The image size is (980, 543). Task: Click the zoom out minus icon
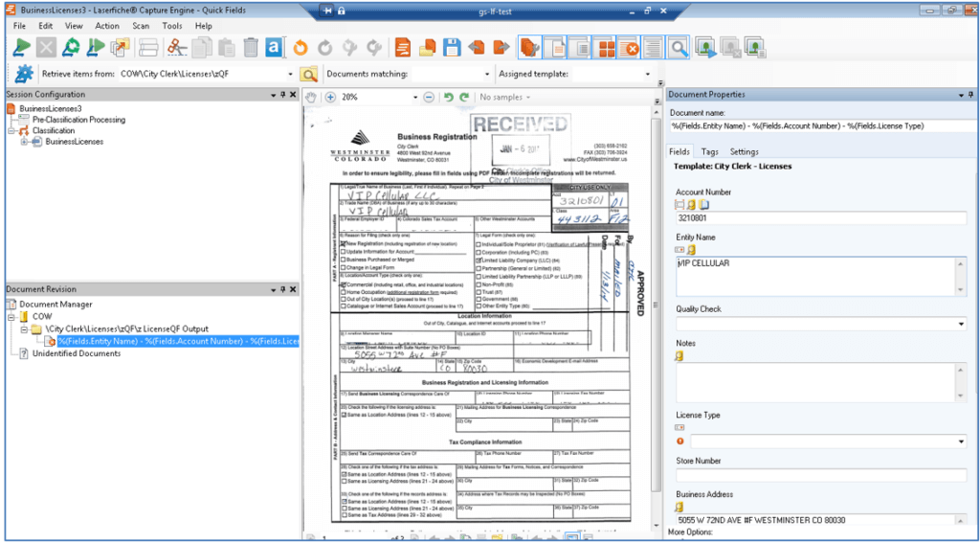429,97
